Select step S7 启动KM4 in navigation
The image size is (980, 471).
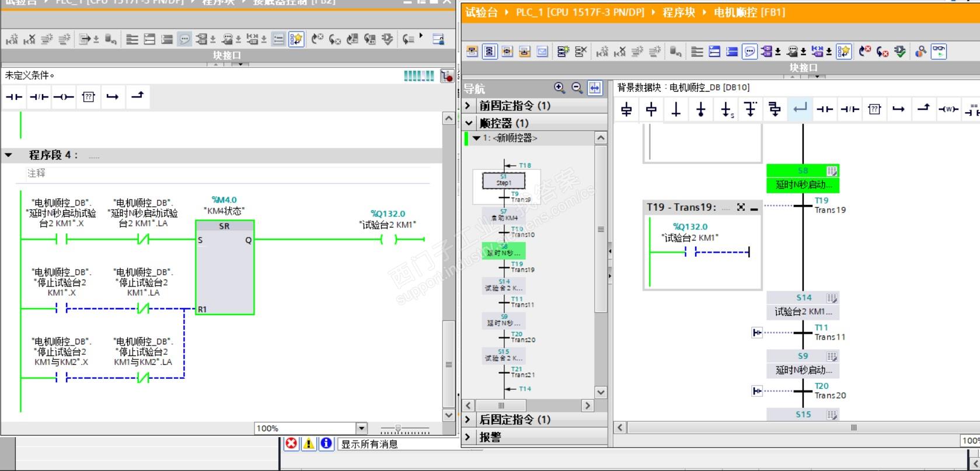pos(504,215)
